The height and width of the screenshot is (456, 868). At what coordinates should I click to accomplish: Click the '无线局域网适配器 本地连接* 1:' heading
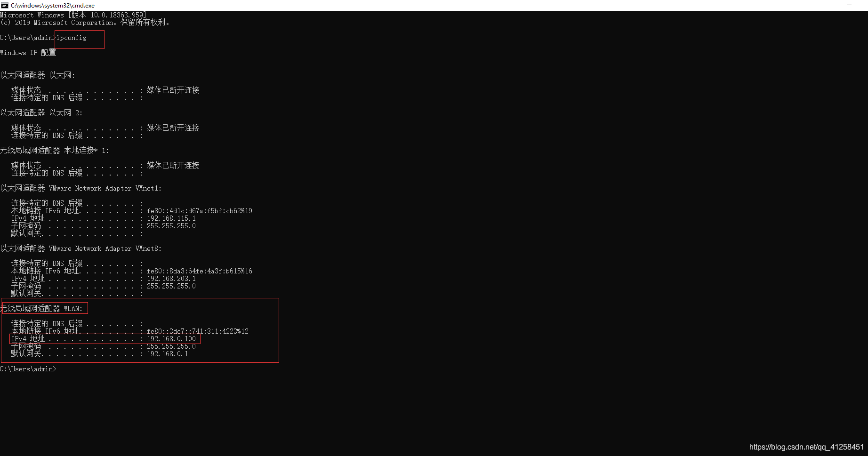(x=55, y=151)
